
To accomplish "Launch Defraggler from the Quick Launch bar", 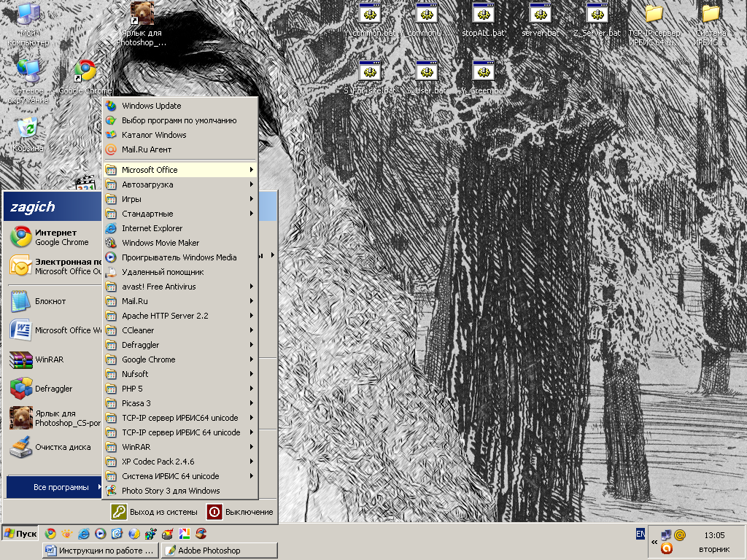I will click(150, 534).
